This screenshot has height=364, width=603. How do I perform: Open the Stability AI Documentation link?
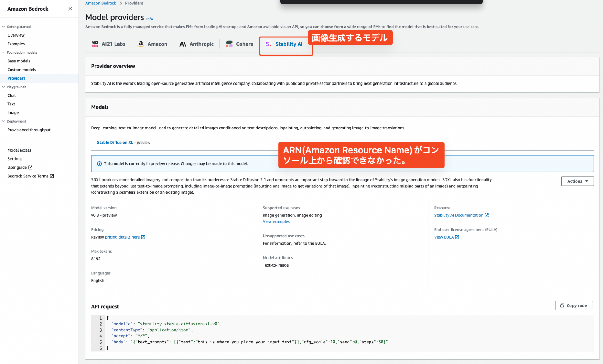(x=458, y=215)
